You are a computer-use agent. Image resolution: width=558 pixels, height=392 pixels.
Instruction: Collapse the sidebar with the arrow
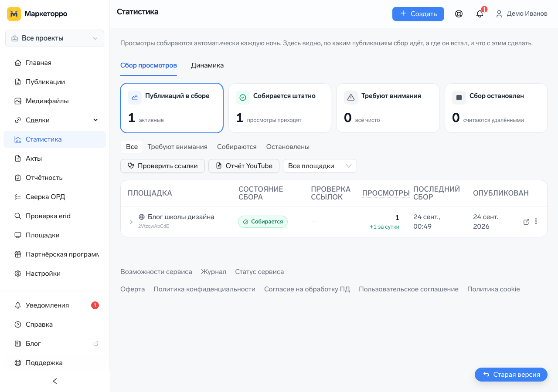[x=55, y=381]
